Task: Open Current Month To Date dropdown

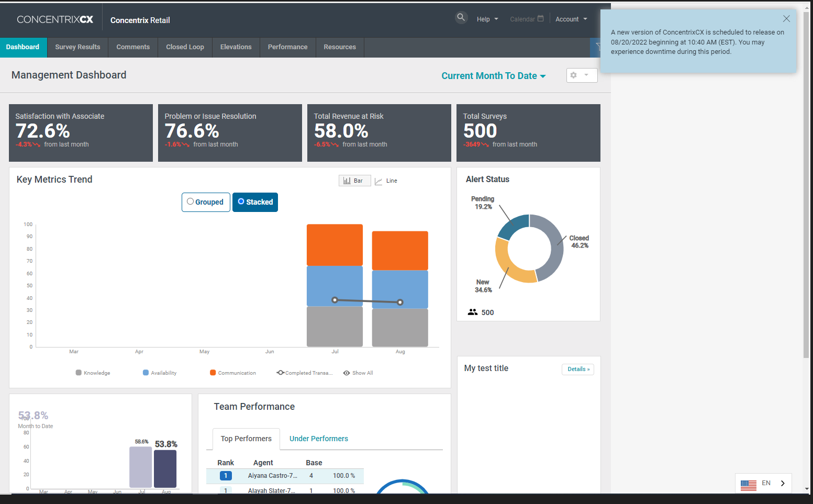Action: coord(493,76)
